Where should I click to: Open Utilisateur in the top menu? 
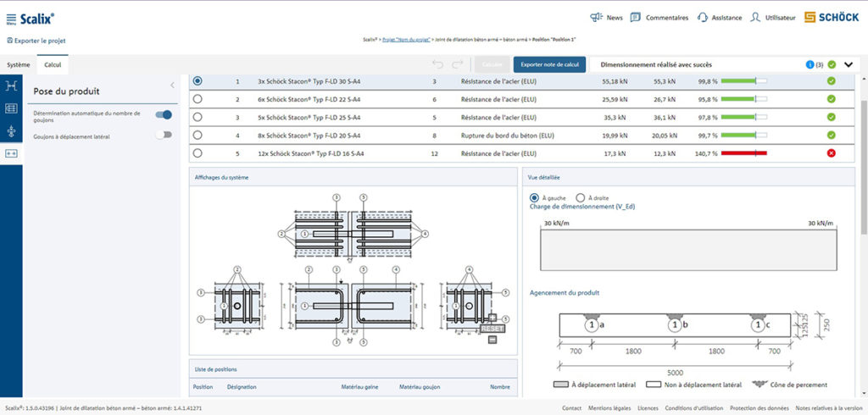[x=780, y=18]
